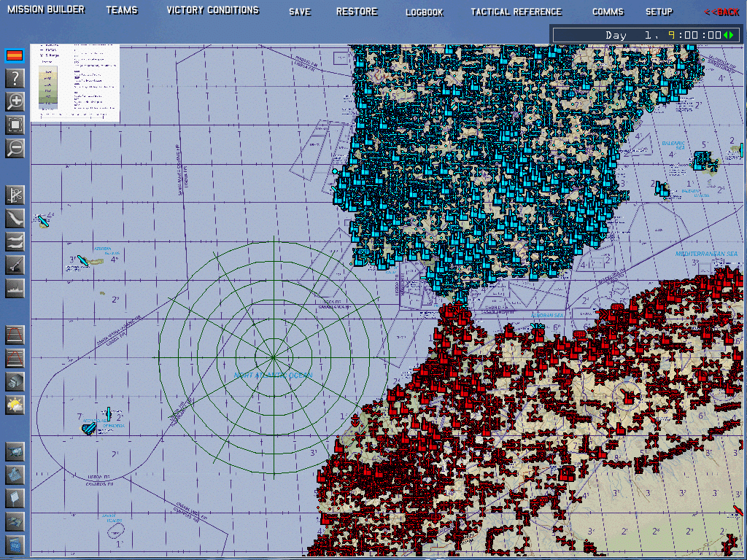Select the red anchor naval base marker

coord(355,421)
